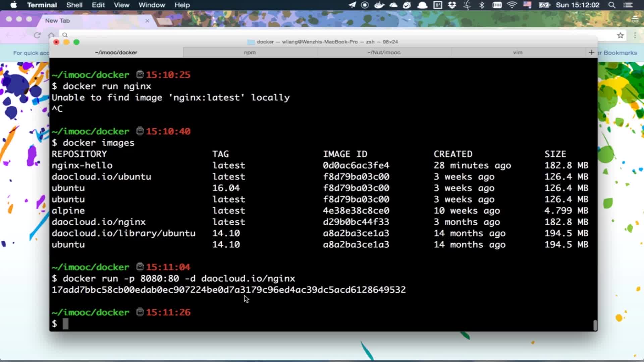Open the Dropbox menu bar icon
Screen dimensions: 644x362
pyautogui.click(x=452, y=5)
